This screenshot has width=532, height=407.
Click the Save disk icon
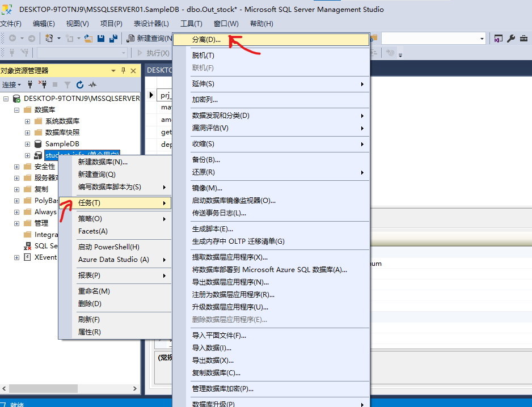[x=101, y=39]
